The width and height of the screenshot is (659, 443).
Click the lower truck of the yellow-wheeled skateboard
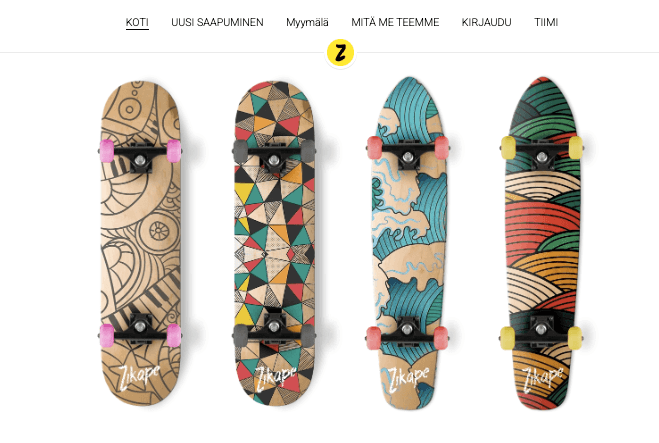pos(541,333)
